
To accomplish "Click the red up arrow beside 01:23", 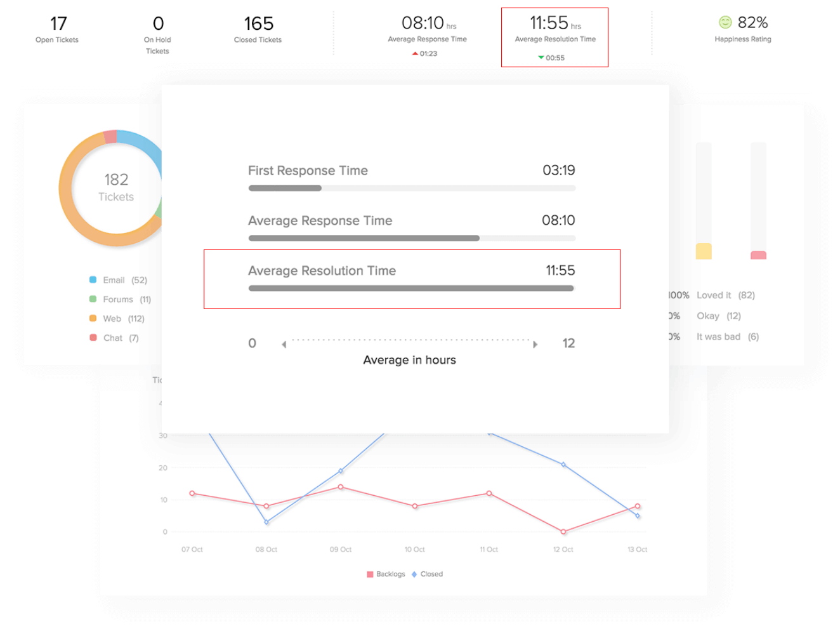I will point(415,54).
